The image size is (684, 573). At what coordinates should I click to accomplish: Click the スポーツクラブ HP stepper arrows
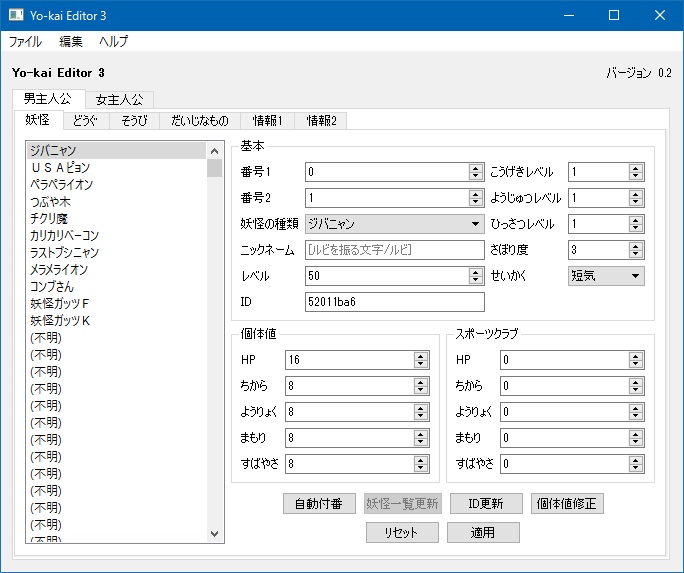click(x=636, y=360)
